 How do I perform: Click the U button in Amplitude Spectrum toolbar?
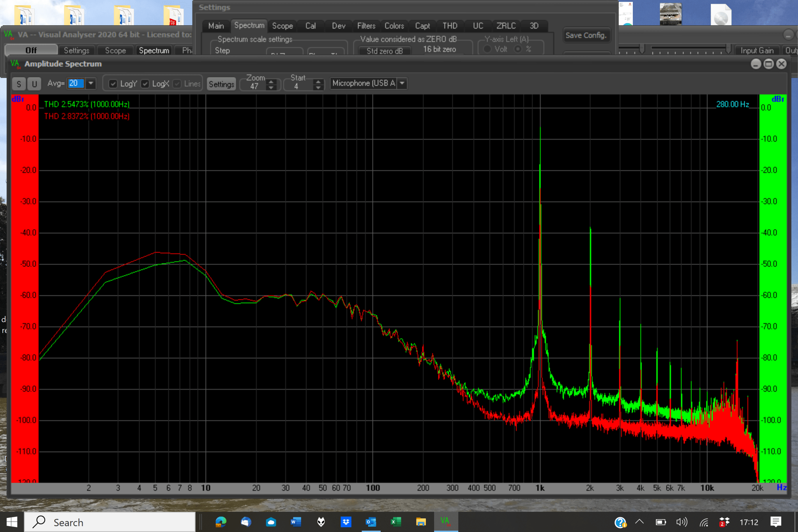click(34, 84)
